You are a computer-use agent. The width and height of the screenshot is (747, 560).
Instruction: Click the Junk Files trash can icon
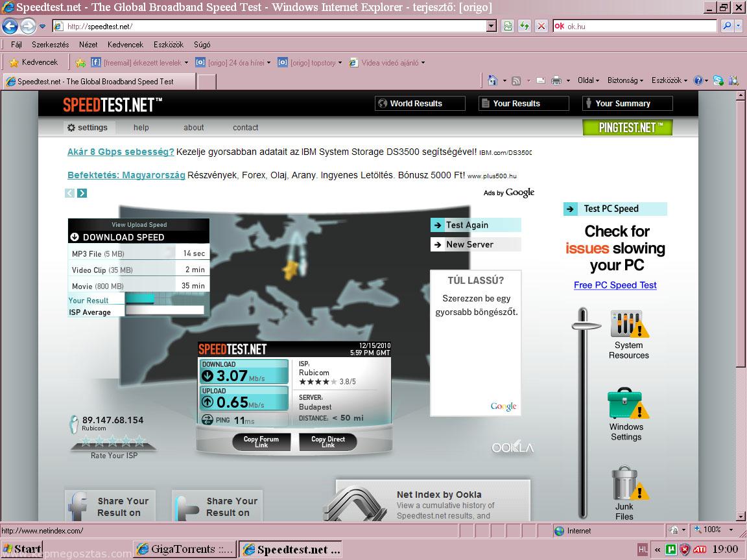[x=625, y=484]
